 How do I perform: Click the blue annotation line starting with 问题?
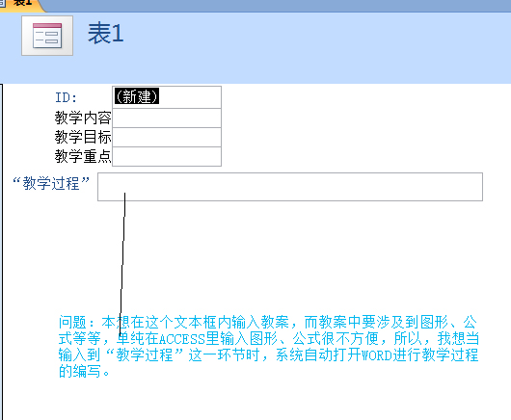[268, 323]
